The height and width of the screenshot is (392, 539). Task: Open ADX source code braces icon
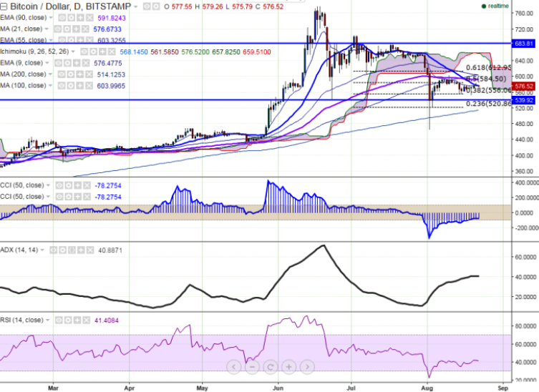(x=72, y=250)
